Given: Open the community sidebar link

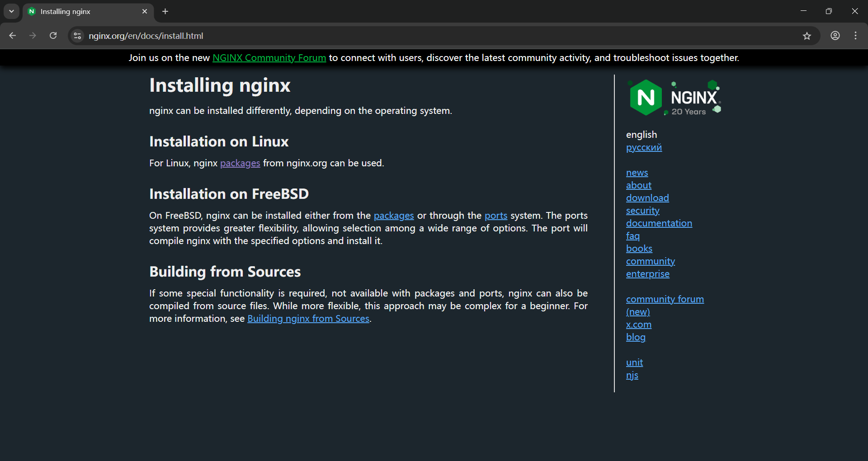Looking at the screenshot, I should coord(651,261).
